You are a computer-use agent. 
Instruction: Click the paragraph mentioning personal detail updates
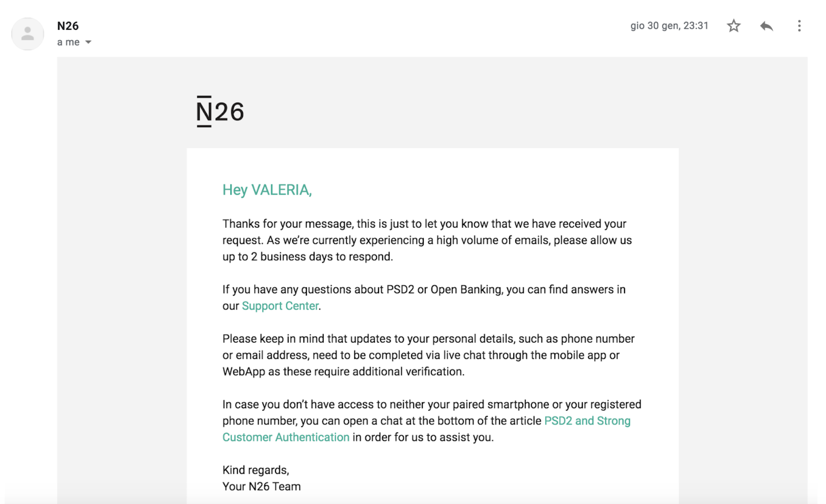(x=421, y=355)
